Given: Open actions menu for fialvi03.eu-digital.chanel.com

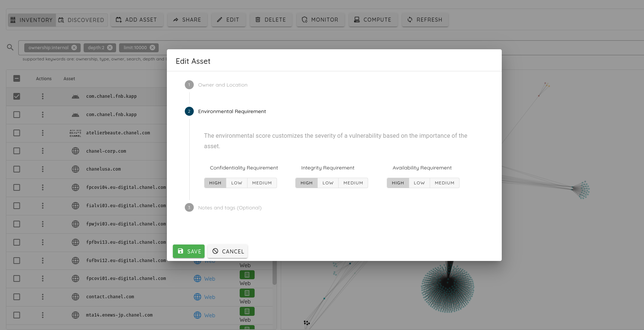Looking at the screenshot, I should (x=43, y=206).
